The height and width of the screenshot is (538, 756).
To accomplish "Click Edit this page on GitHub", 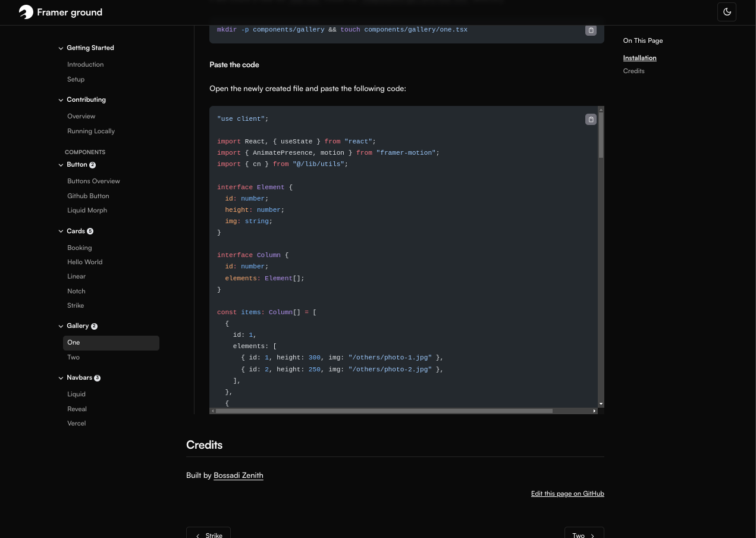I will pos(567,494).
